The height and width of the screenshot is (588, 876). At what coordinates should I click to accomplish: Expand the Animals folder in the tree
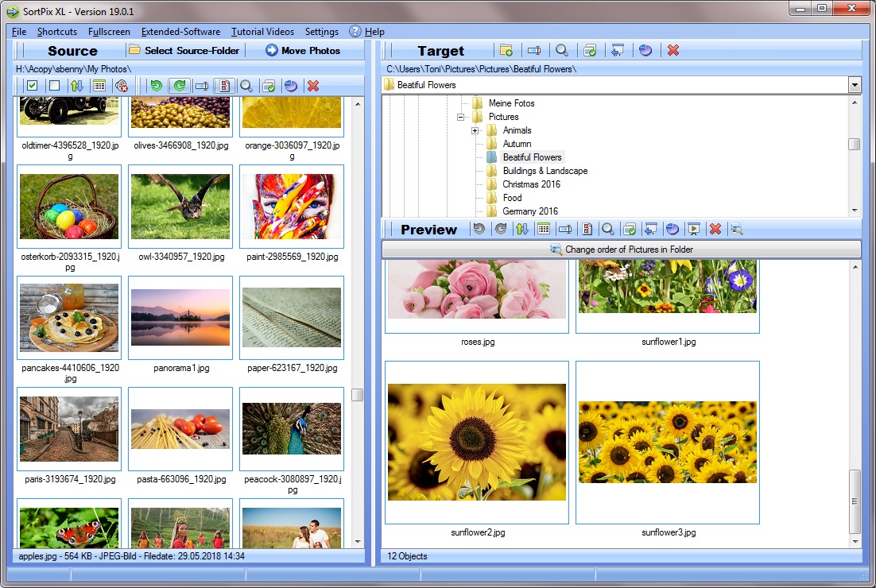pos(475,130)
